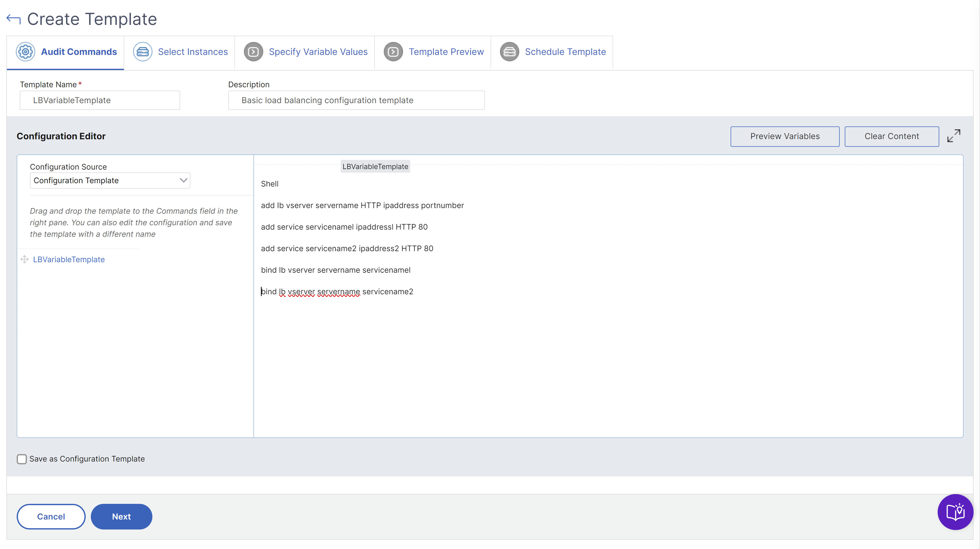Viewport: 980px width, 549px height.
Task: Switch to the Audit Commands tab
Action: click(x=65, y=53)
